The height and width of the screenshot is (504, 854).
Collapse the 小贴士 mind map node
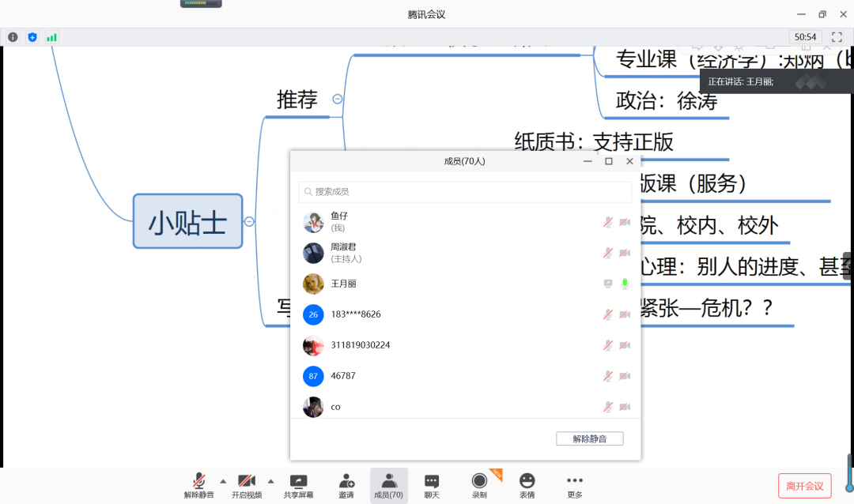pyautogui.click(x=249, y=221)
